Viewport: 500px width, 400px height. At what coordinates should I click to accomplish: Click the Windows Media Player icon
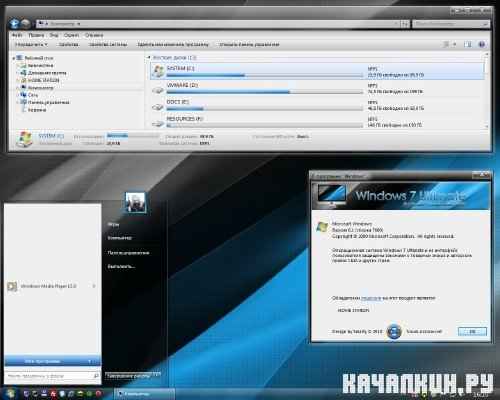[12, 286]
